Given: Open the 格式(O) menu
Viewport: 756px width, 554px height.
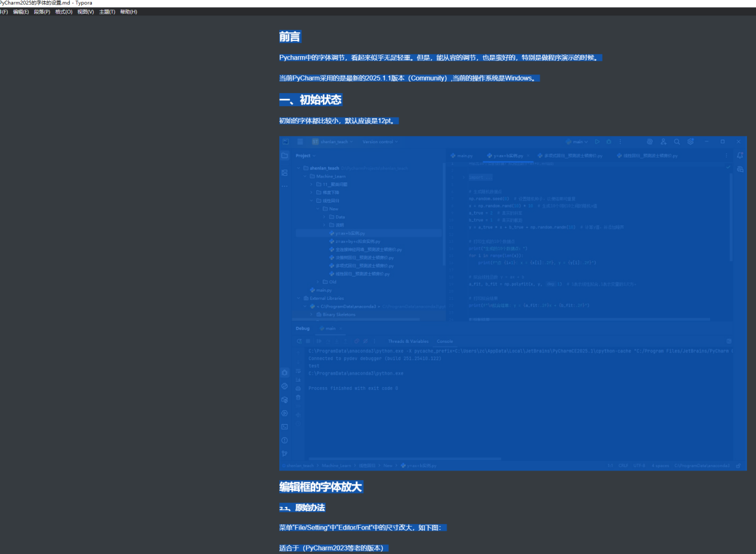Looking at the screenshot, I should tap(64, 12).
